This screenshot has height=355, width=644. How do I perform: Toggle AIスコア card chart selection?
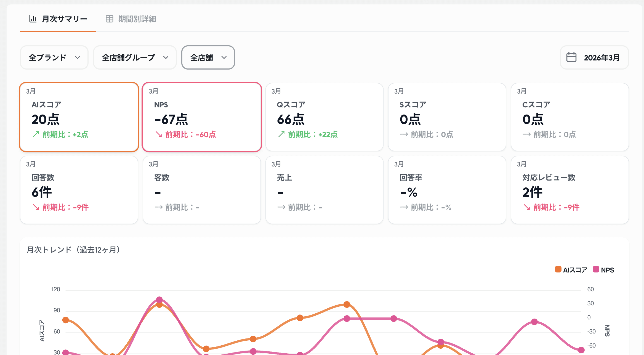pos(79,117)
